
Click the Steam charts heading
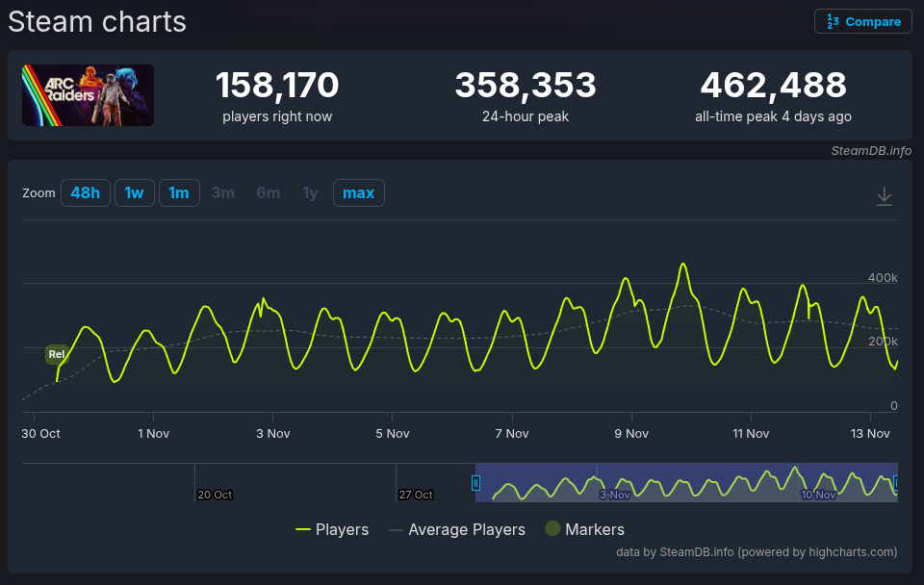[x=97, y=22]
